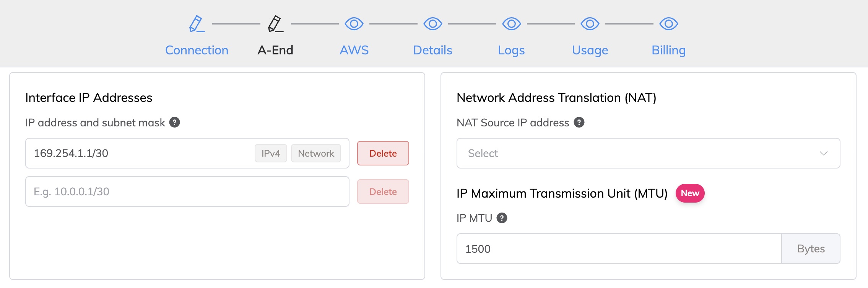The height and width of the screenshot is (288, 868).
Task: Toggle the IPv4 tag on the IP address
Action: coord(270,153)
